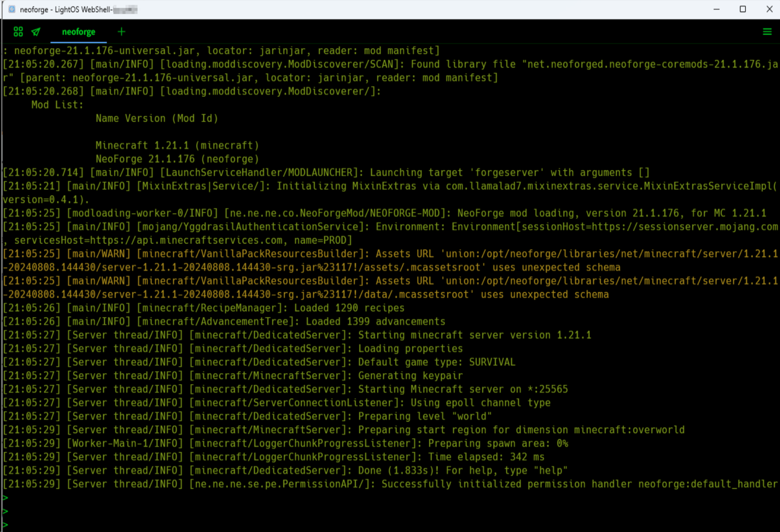Viewport: 780px width, 532px height.
Task: Open the hamburger menu at top right
Action: [x=767, y=32]
